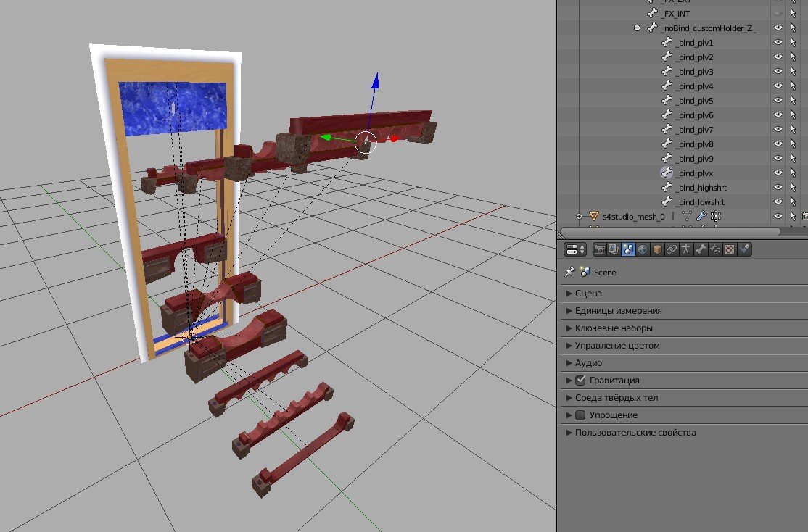Hide the _bind_plv1 bone via eye icon
The image size is (808, 532).
point(778,43)
